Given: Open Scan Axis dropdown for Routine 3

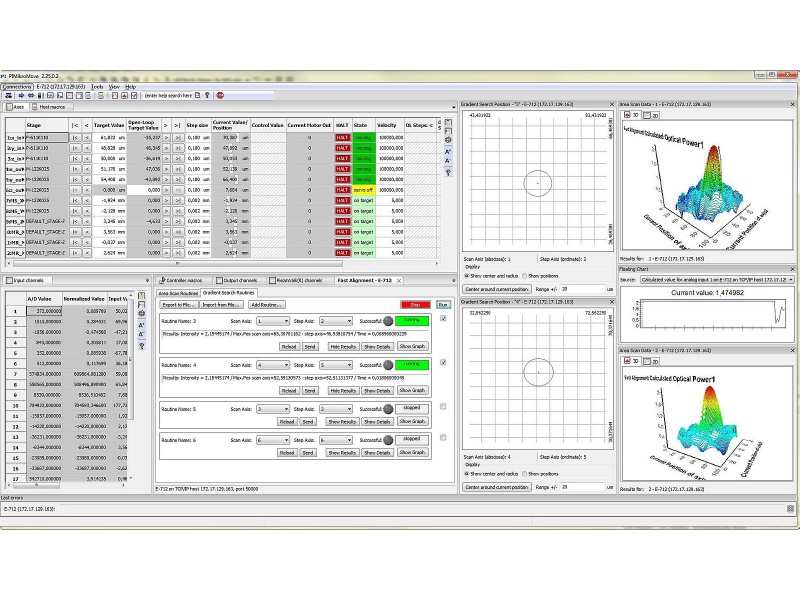Looking at the screenshot, I should 272,321.
